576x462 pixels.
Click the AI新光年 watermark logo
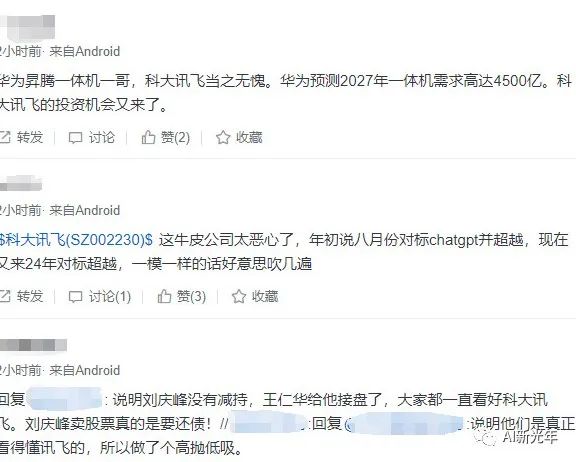click(x=516, y=437)
